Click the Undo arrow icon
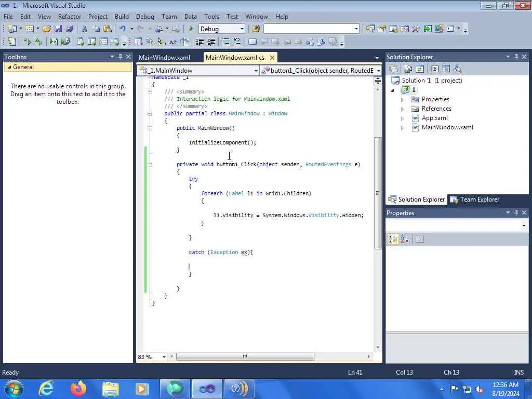532x399 pixels. coord(123,29)
